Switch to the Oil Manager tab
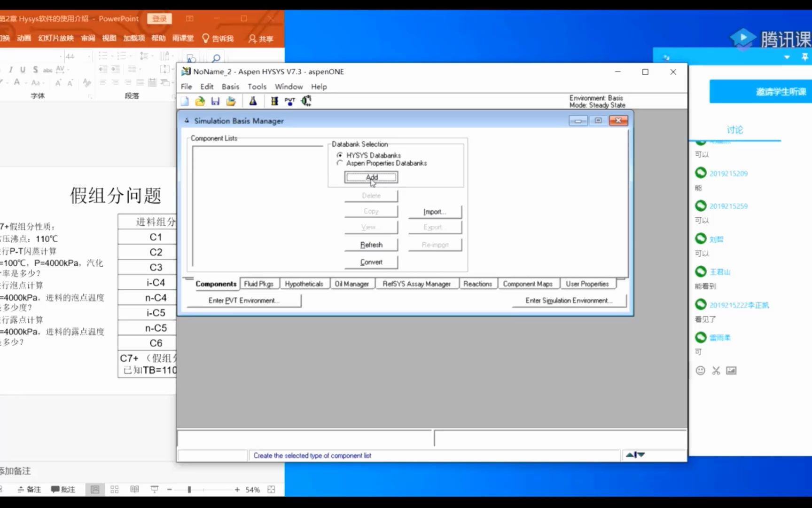This screenshot has width=812, height=508. coord(352,284)
